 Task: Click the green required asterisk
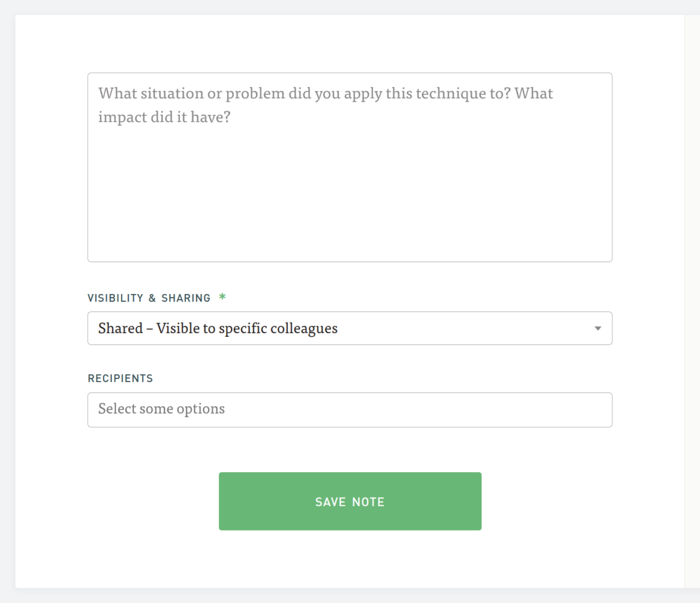222,298
